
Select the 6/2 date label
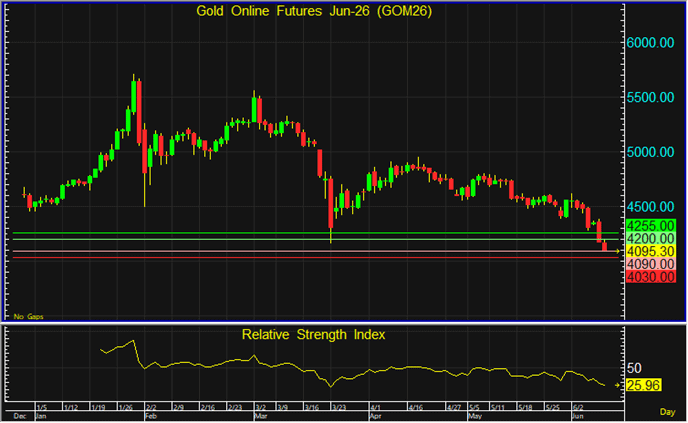coord(578,408)
